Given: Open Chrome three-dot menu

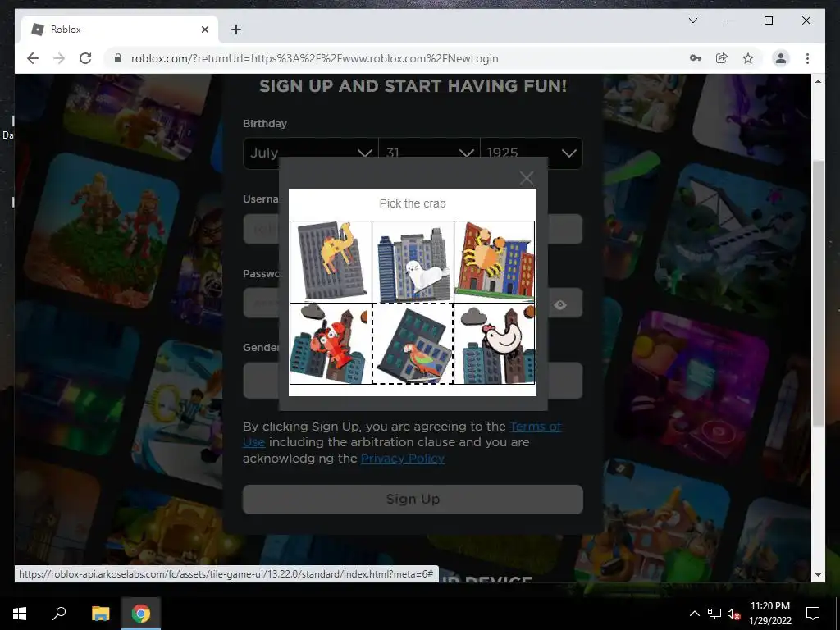Looking at the screenshot, I should click(x=807, y=58).
